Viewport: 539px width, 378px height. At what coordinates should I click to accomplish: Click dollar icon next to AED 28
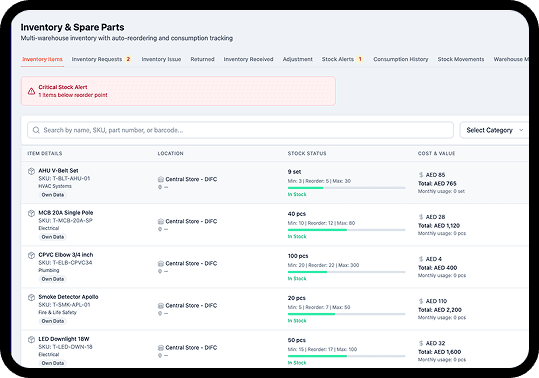(x=421, y=217)
